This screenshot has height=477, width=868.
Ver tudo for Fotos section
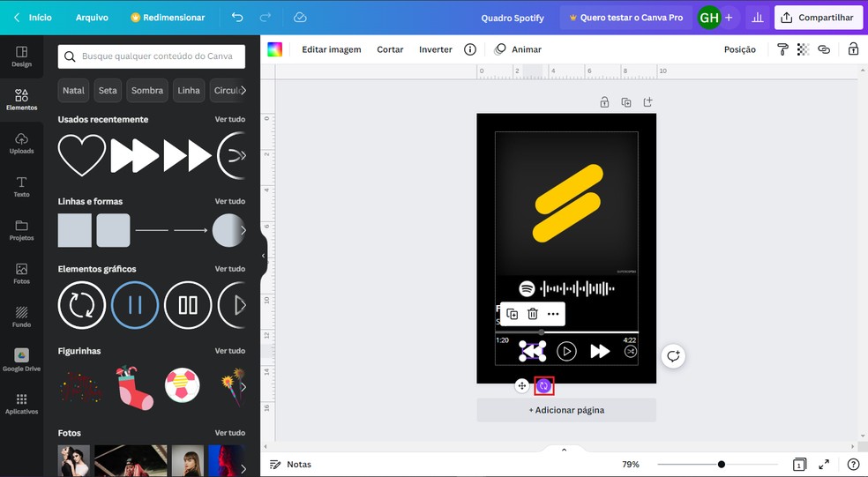pyautogui.click(x=229, y=433)
